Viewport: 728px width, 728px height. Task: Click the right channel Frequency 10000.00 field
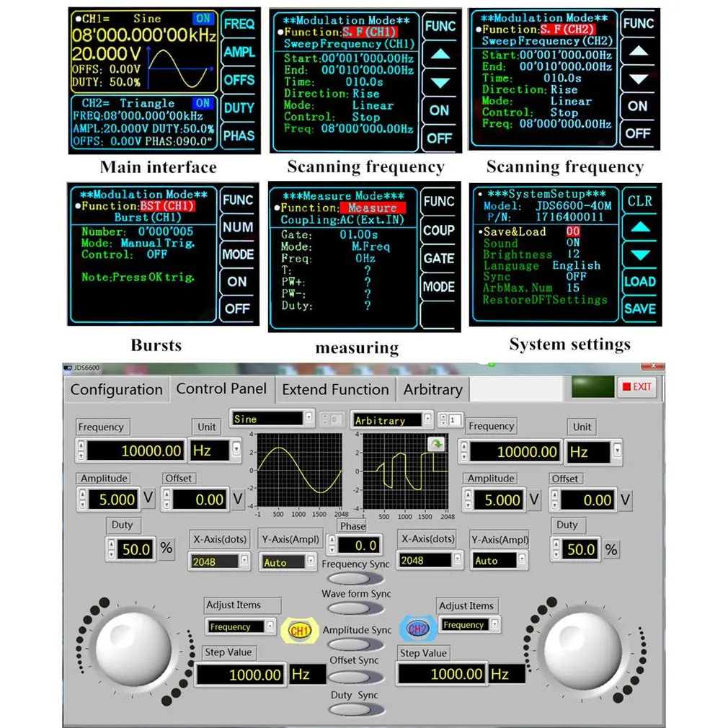(515, 451)
